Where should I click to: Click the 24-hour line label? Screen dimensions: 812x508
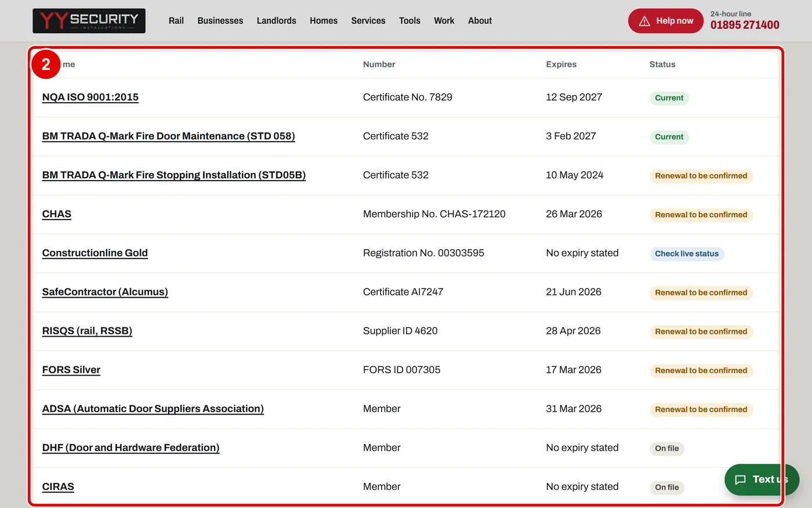[731, 14]
